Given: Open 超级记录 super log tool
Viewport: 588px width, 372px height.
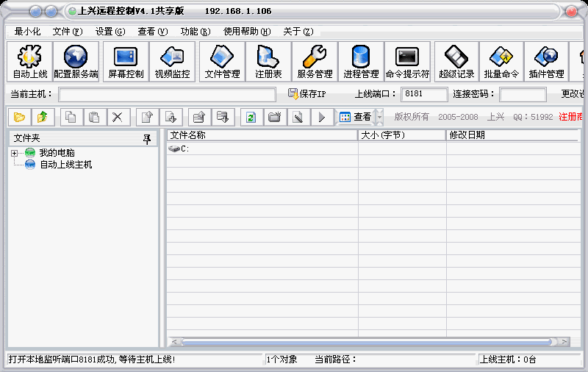Looking at the screenshot, I should click(456, 62).
